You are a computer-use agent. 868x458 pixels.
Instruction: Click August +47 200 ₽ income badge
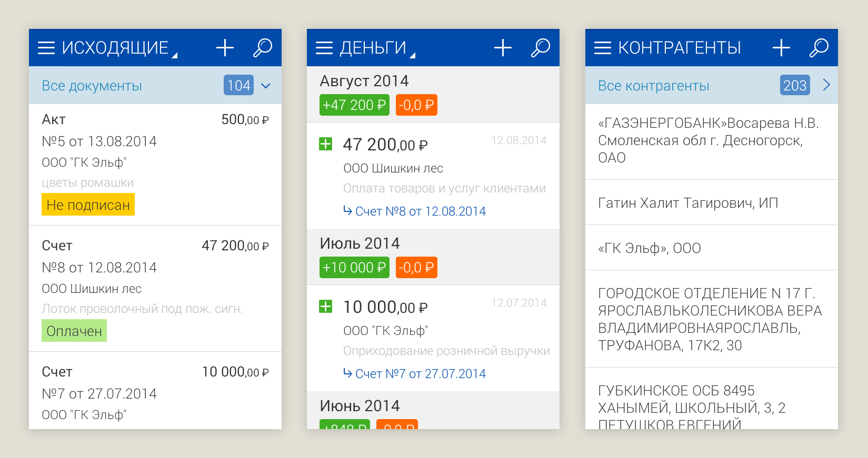point(354,105)
